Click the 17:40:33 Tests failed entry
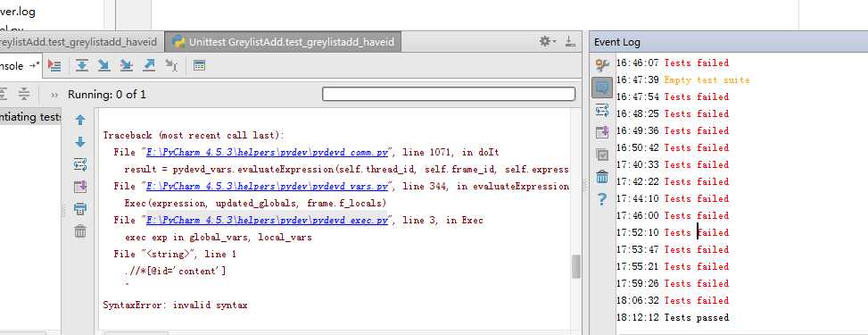 click(673, 164)
